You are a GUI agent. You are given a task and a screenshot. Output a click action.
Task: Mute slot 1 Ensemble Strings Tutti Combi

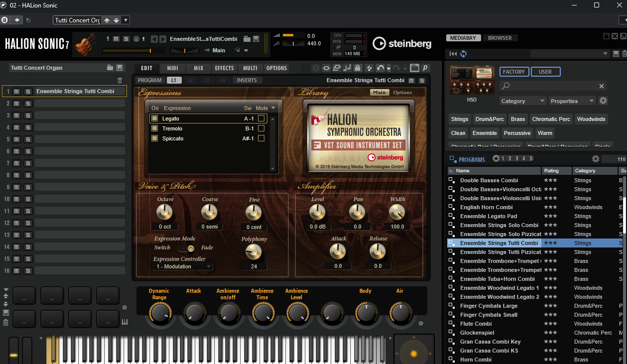(17, 91)
